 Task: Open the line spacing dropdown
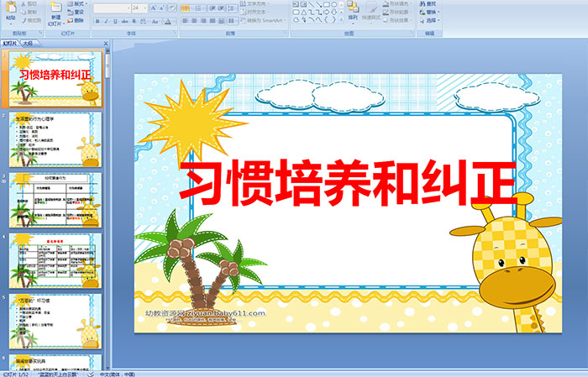[232, 8]
